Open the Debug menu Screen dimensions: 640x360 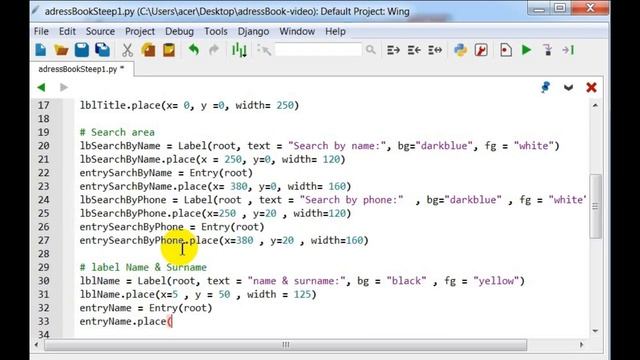[179, 31]
